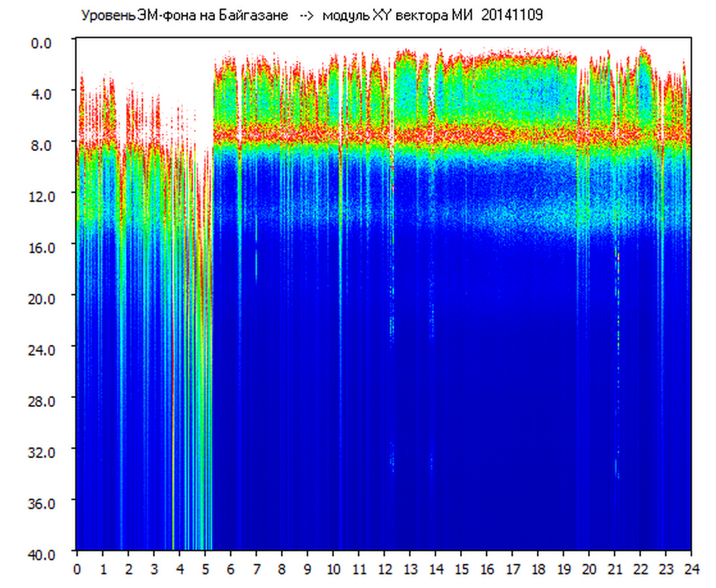716x588 pixels.
Task: Click the chart title text at top
Action: 310,16
